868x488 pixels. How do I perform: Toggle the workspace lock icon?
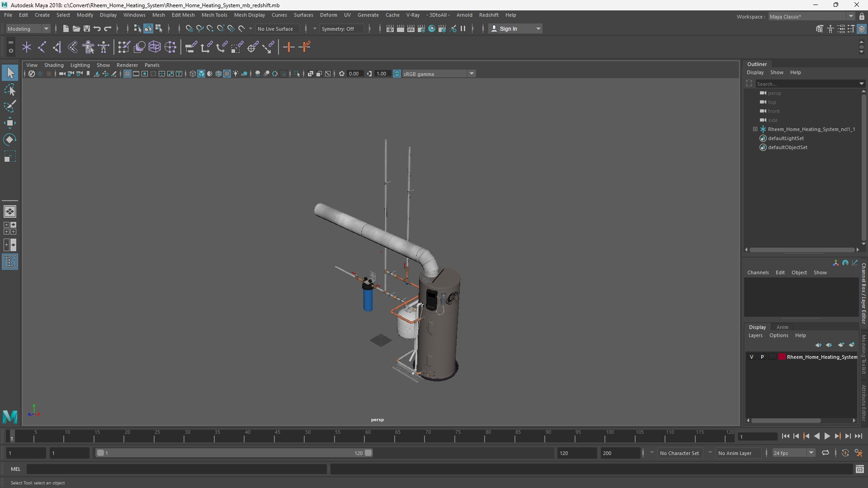[862, 16]
